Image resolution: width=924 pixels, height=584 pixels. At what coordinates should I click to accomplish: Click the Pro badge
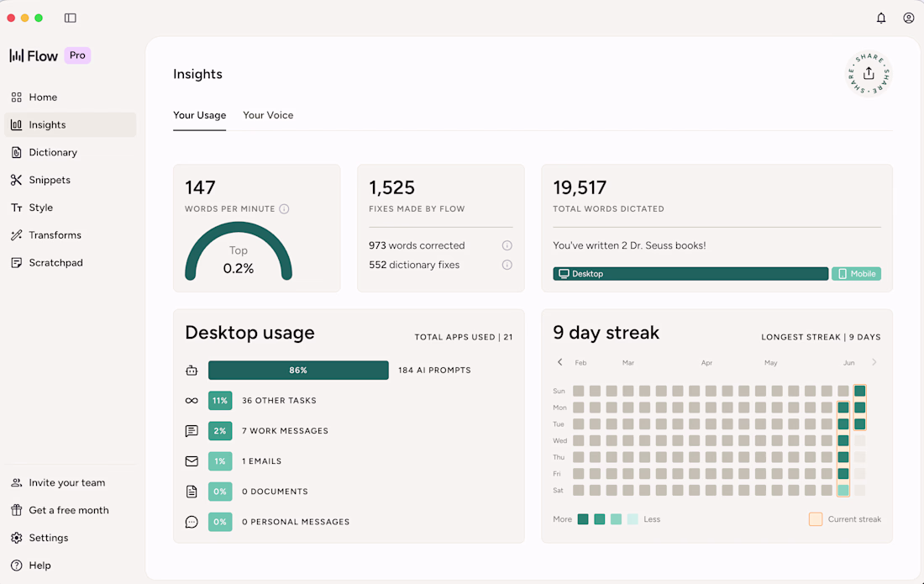[77, 55]
